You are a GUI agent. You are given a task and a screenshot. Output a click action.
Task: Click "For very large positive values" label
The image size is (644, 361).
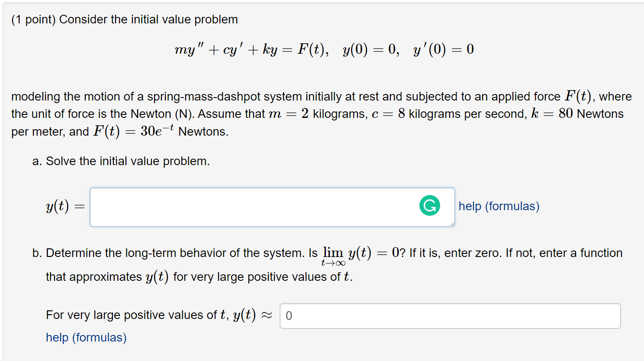tap(131, 315)
